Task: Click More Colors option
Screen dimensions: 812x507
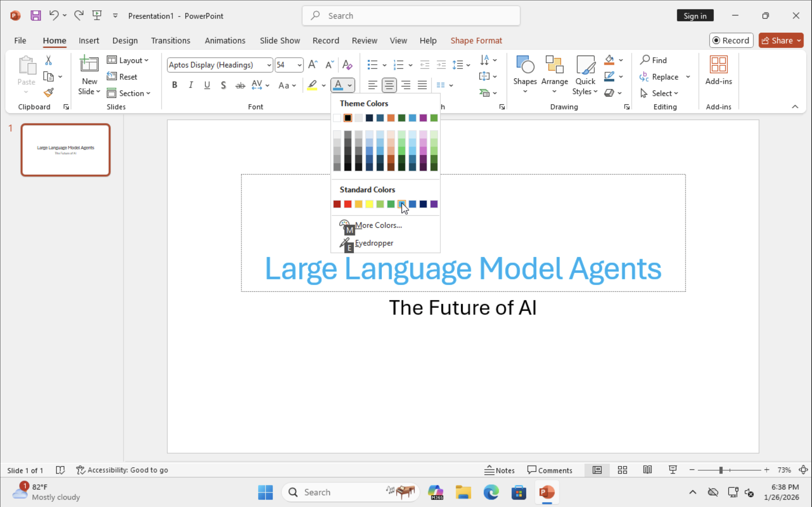Action: pos(378,225)
